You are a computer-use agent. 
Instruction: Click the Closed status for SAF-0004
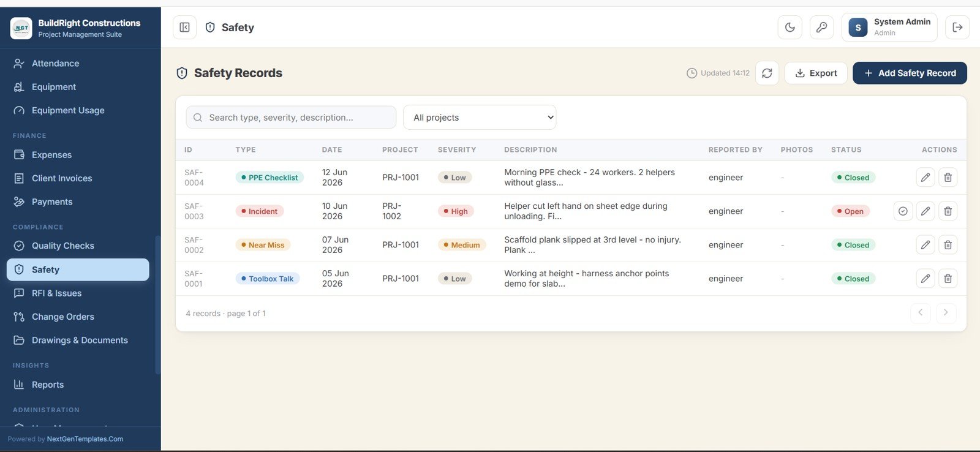[853, 178]
